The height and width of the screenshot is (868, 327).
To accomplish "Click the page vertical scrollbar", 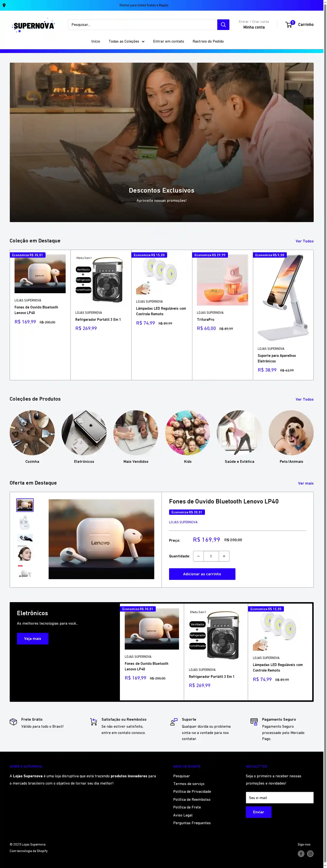I will (325, 434).
